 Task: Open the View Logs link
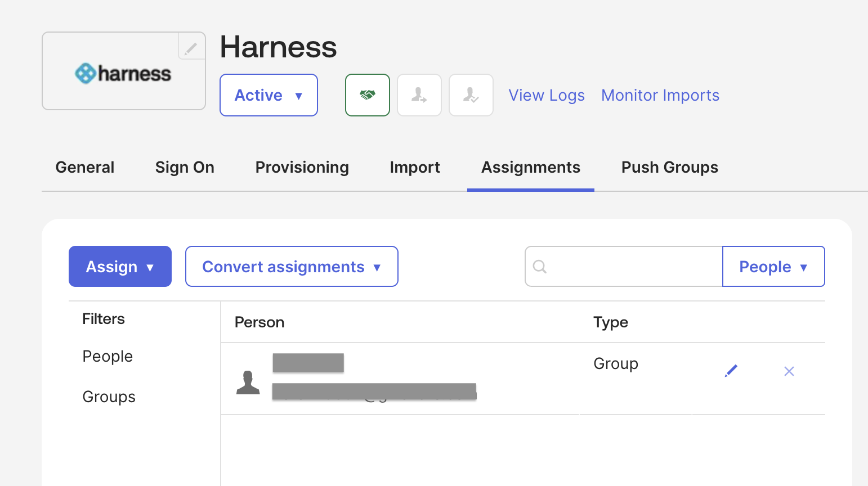tap(547, 96)
